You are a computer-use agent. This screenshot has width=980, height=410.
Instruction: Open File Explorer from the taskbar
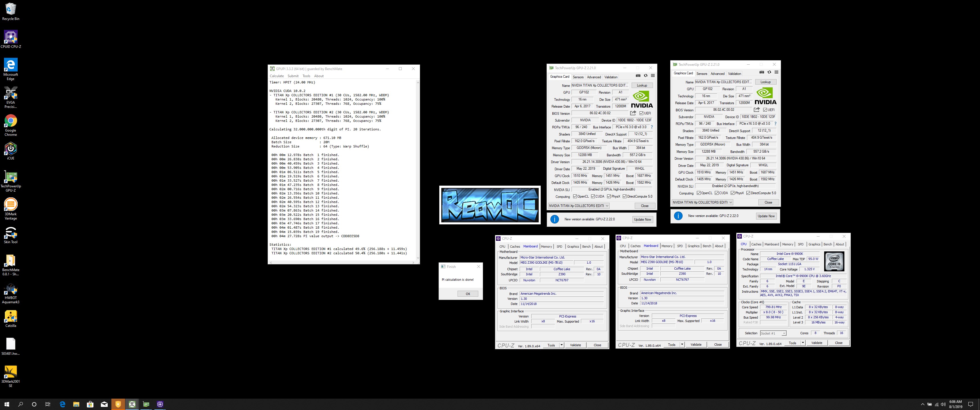coord(76,404)
